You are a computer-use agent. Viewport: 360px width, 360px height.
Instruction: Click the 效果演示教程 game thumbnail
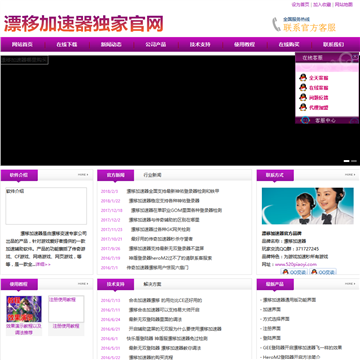pos(24,309)
